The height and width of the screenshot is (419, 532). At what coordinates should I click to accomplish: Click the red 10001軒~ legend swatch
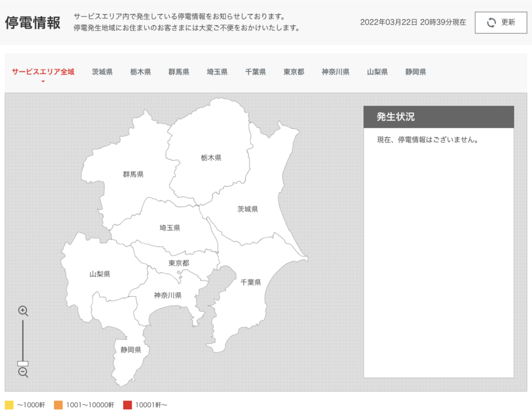click(x=128, y=405)
